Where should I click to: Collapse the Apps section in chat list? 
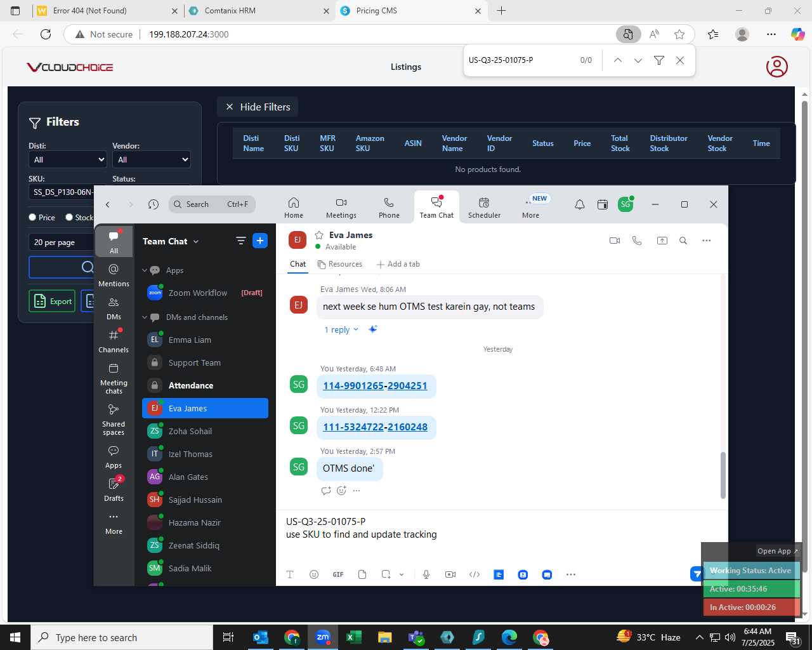click(x=145, y=270)
